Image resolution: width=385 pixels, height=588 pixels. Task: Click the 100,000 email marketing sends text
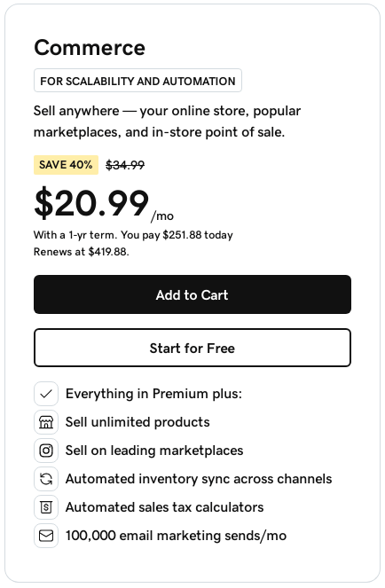point(176,536)
